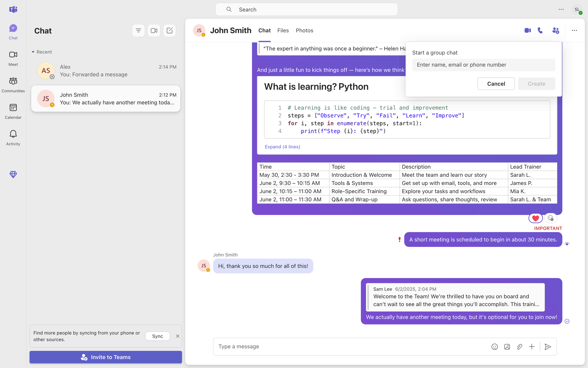Send the message with the arrow icon

tap(548, 347)
